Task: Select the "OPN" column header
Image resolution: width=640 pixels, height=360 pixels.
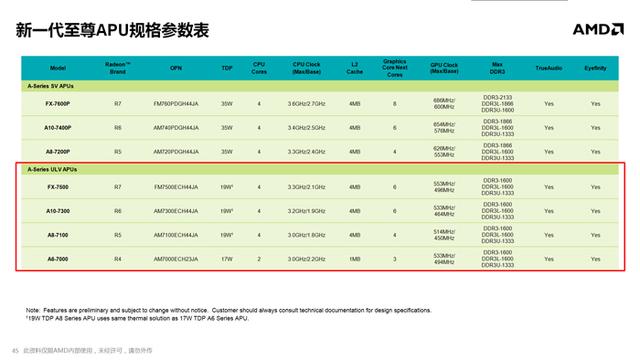Action: [x=176, y=68]
